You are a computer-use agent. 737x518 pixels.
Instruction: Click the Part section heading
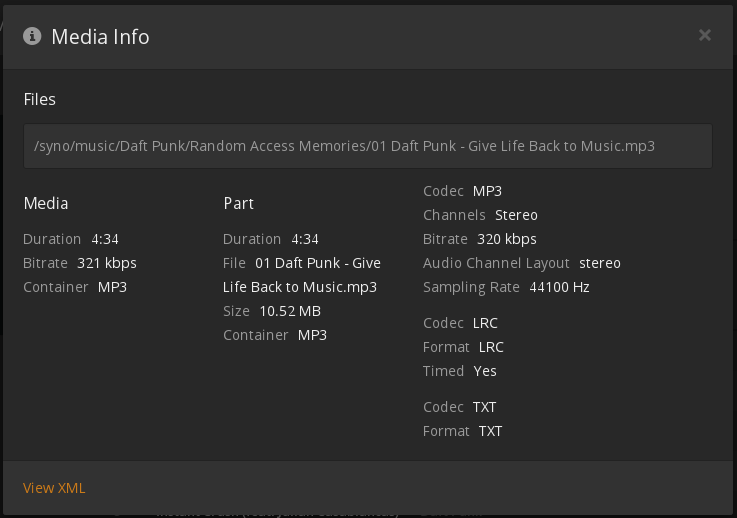239,203
